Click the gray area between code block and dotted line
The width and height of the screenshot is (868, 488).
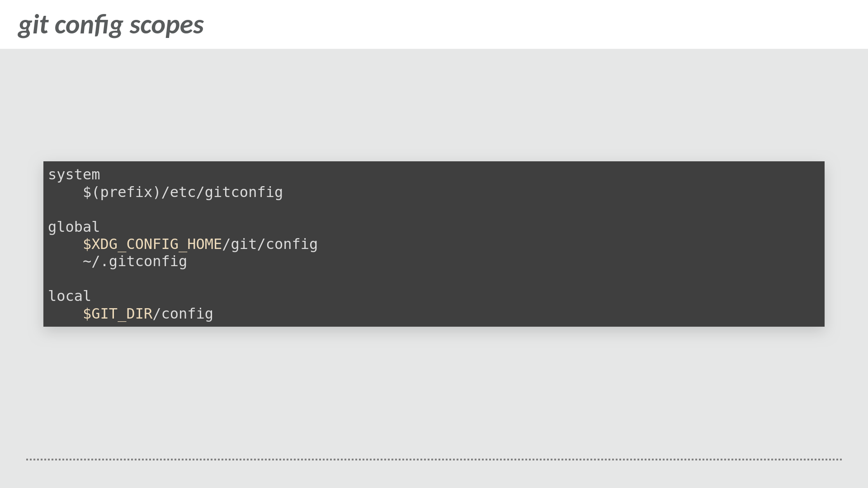434,393
